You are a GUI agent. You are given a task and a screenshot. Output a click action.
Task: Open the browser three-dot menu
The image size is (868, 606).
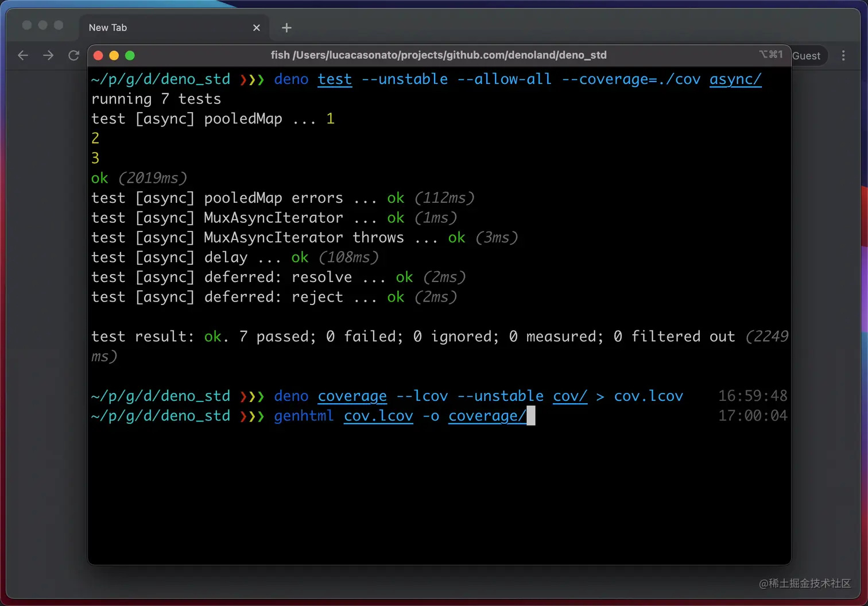point(843,56)
